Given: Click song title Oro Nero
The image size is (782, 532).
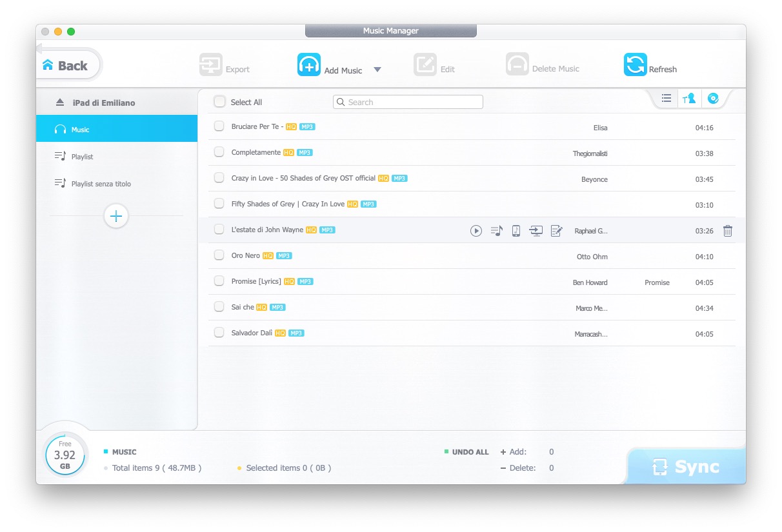Looking at the screenshot, I should point(246,255).
